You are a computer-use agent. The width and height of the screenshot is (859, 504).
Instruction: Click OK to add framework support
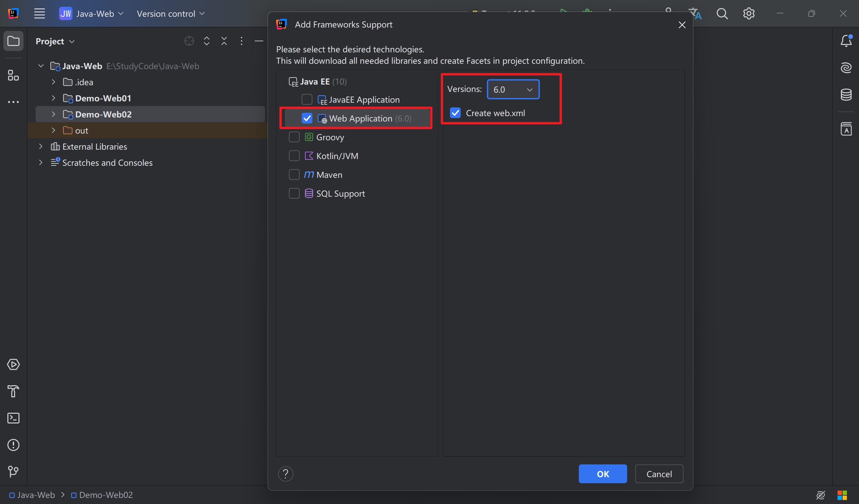(603, 474)
